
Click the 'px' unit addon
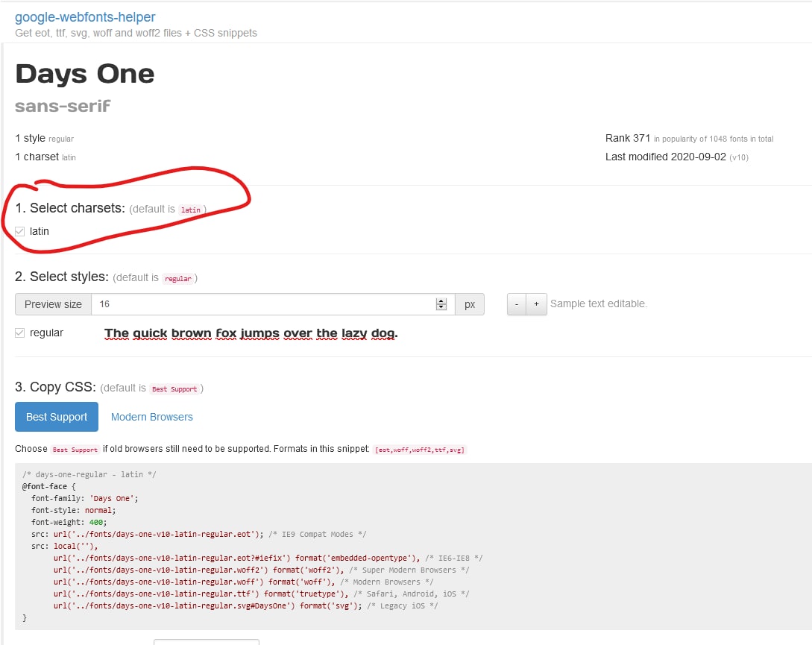click(x=470, y=304)
